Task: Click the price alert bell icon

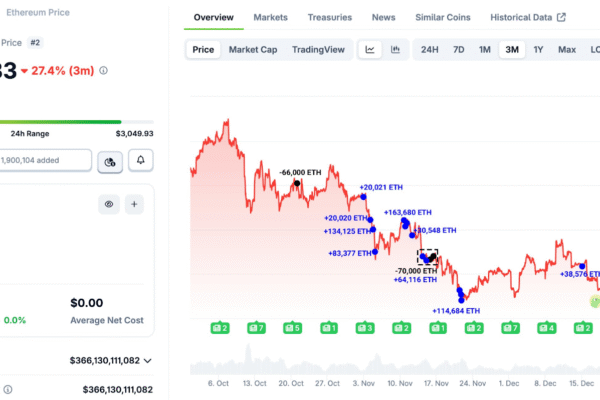Action: pos(140,160)
